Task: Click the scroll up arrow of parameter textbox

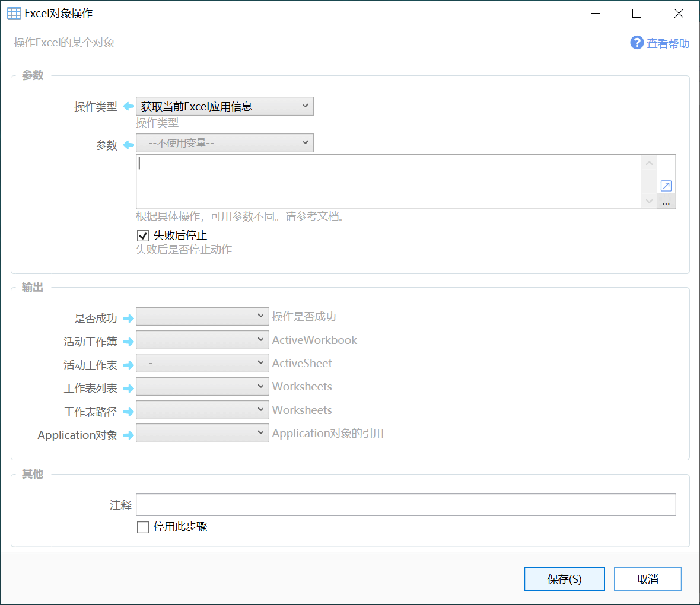Action: (x=649, y=163)
